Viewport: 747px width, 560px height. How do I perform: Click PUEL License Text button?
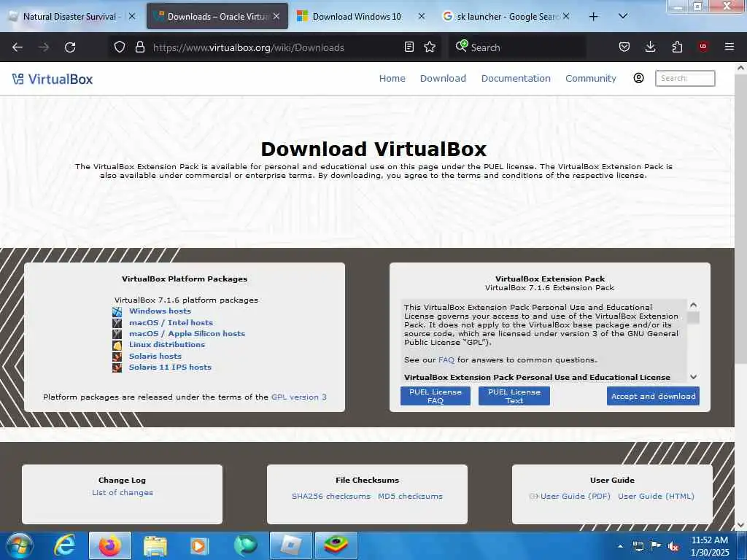(514, 396)
